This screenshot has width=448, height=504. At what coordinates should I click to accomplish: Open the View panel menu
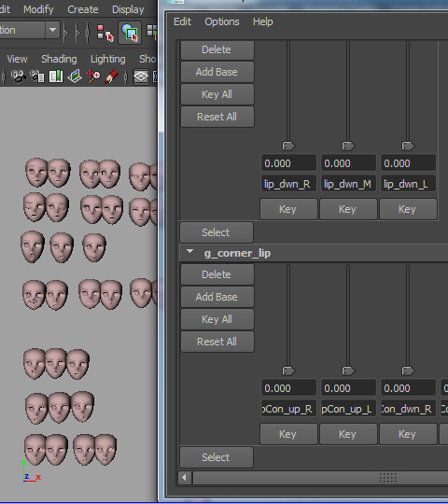click(18, 59)
